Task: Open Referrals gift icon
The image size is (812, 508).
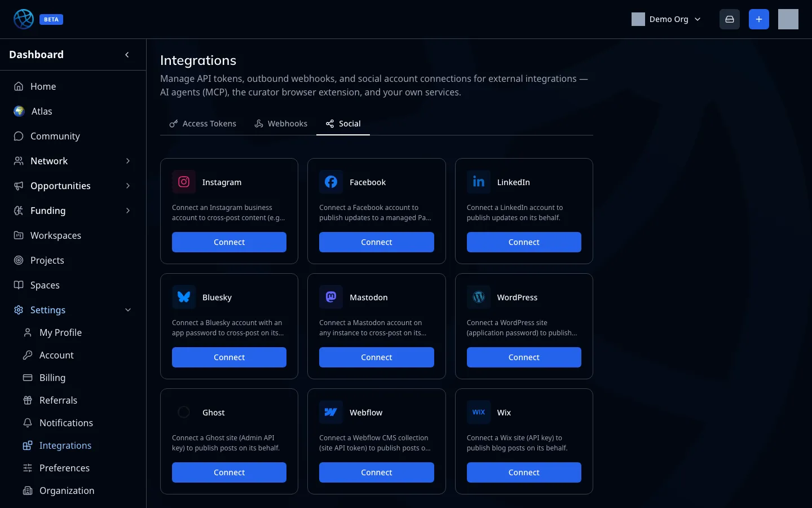Action: pos(28,400)
